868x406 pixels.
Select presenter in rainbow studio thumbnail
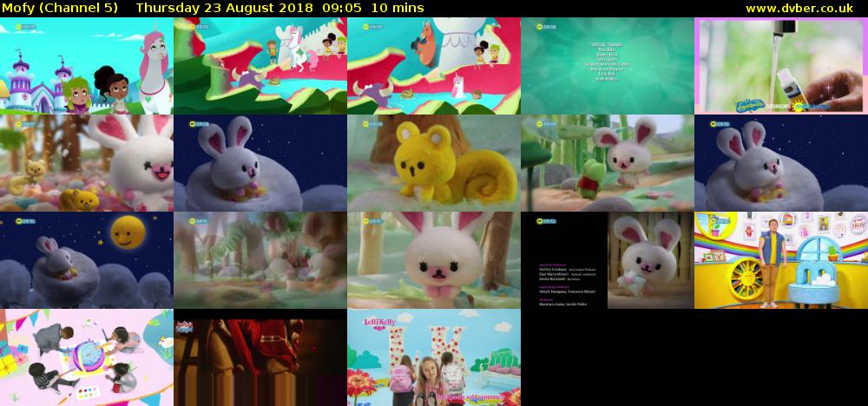tap(781, 260)
